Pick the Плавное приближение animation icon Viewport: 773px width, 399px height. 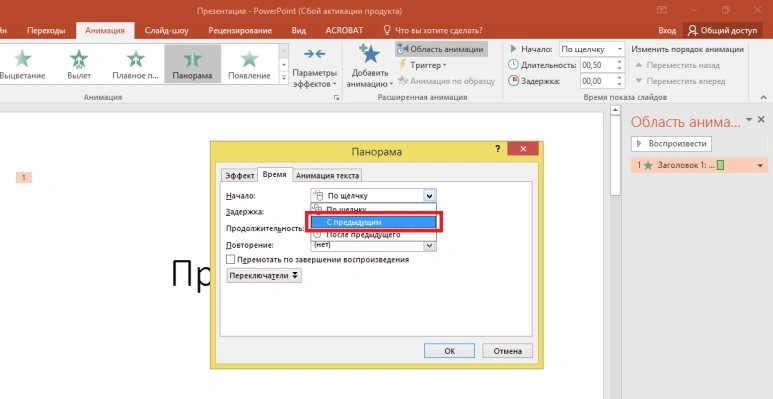tap(136, 59)
